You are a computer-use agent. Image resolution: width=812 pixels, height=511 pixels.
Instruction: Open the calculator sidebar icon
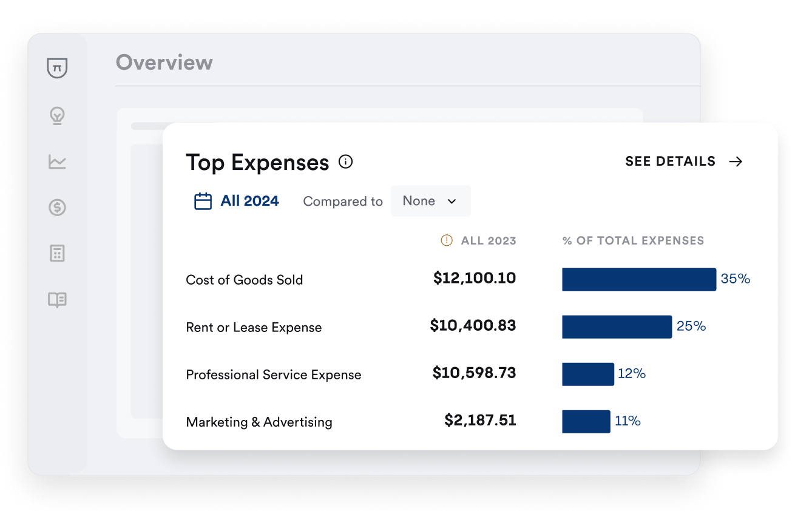57,254
